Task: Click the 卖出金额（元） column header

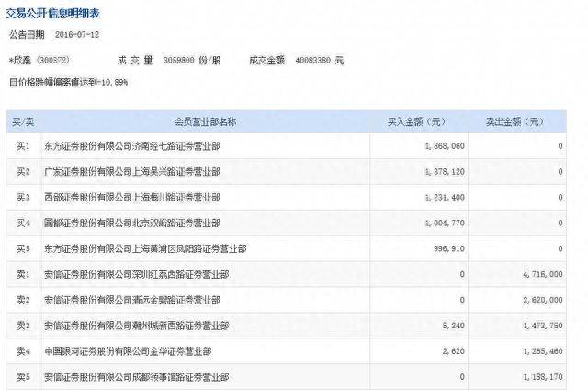Action: click(x=516, y=122)
